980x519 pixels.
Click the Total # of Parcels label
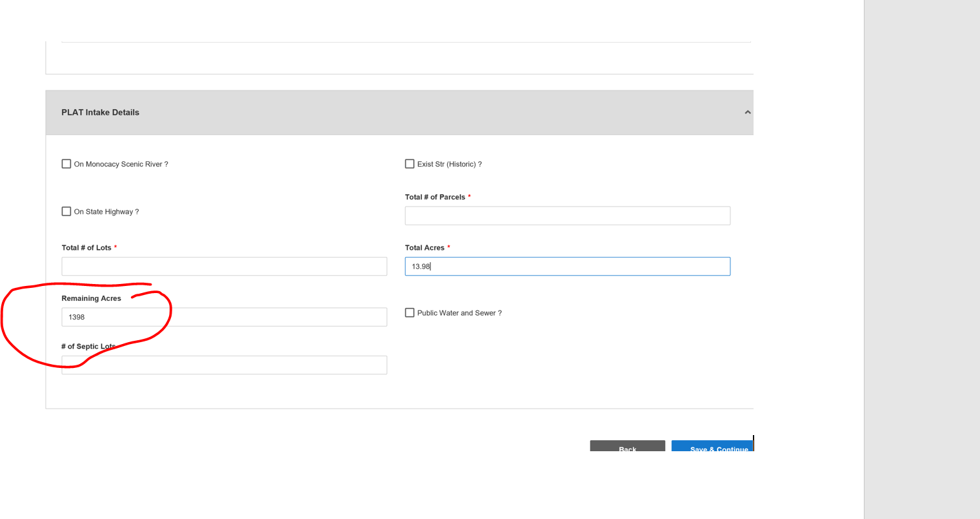click(x=435, y=197)
